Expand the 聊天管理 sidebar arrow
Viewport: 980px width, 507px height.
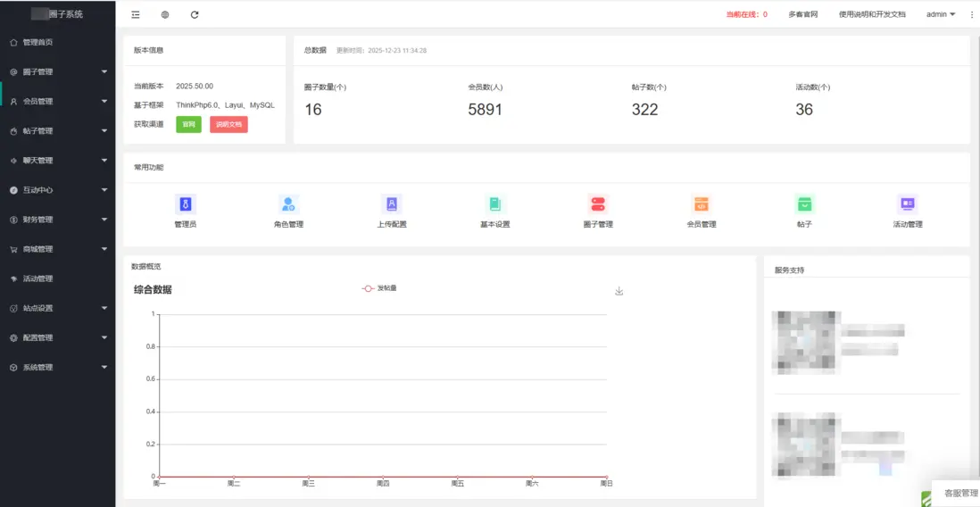tap(104, 161)
